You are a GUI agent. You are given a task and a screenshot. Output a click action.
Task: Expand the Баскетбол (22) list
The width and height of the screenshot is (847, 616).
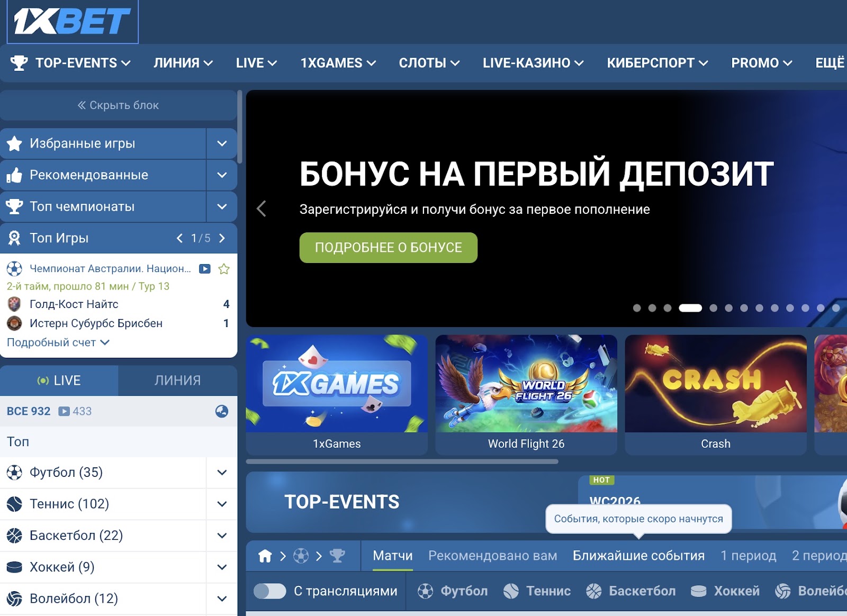[x=222, y=536]
